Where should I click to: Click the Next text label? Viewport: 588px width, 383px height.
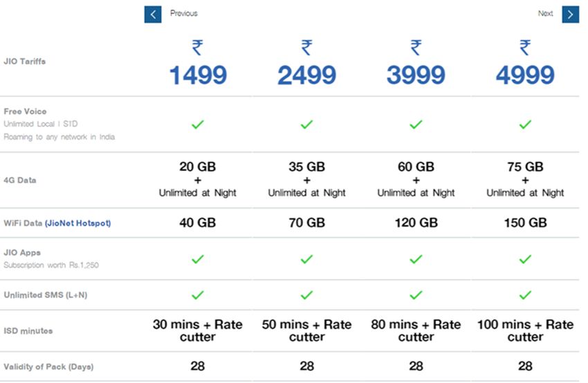coord(545,14)
